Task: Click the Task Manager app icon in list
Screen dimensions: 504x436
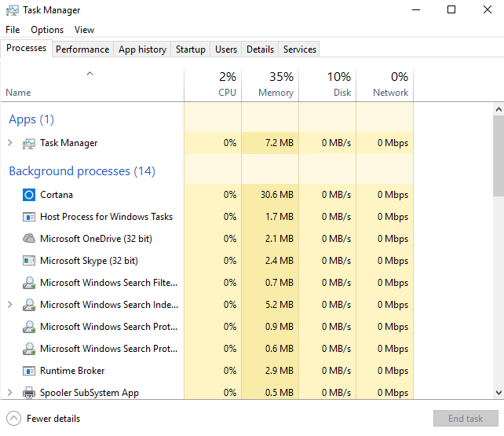Action: [x=29, y=143]
